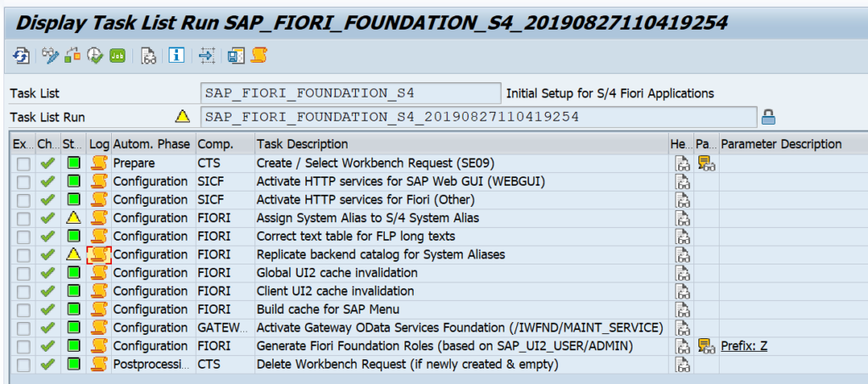Click the Refresh icon in the toolbar
This screenshot has height=384, width=868.
tap(21, 55)
